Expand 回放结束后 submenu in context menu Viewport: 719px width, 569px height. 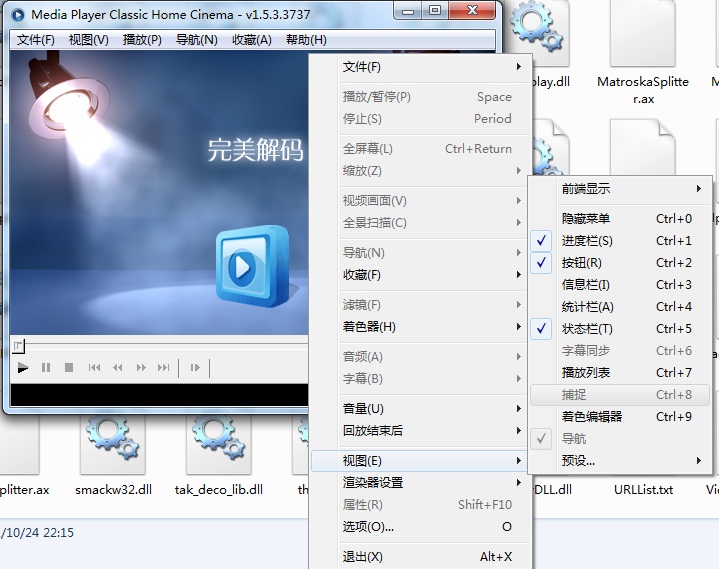pos(420,431)
